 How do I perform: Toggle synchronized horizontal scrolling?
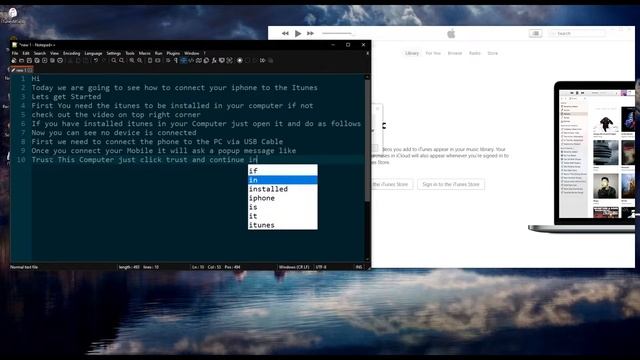[x=158, y=60]
